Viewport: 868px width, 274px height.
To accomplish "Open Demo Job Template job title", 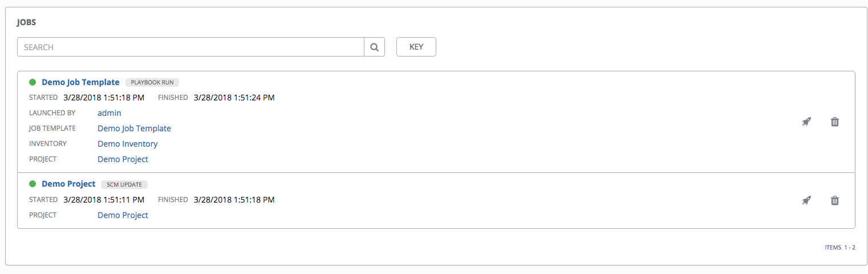I will [80, 82].
